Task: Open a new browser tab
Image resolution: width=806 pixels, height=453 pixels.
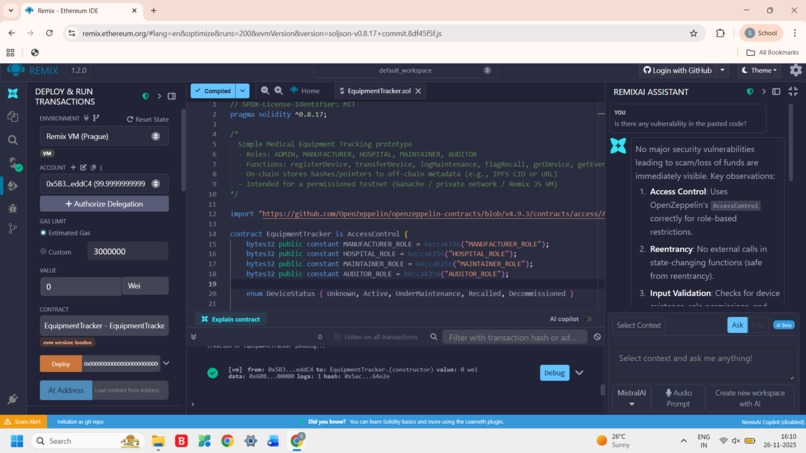Action: click(x=153, y=10)
